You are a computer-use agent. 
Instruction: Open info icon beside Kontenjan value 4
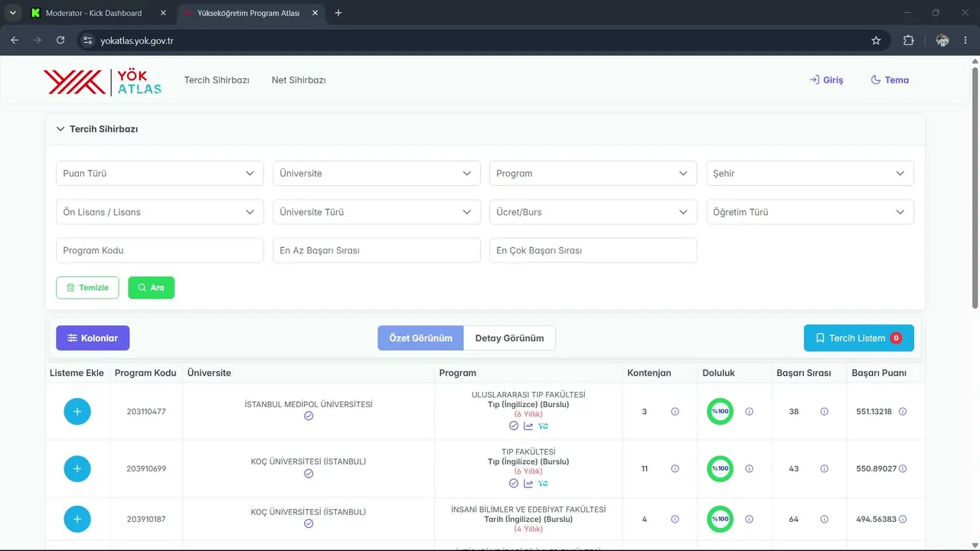click(x=675, y=519)
